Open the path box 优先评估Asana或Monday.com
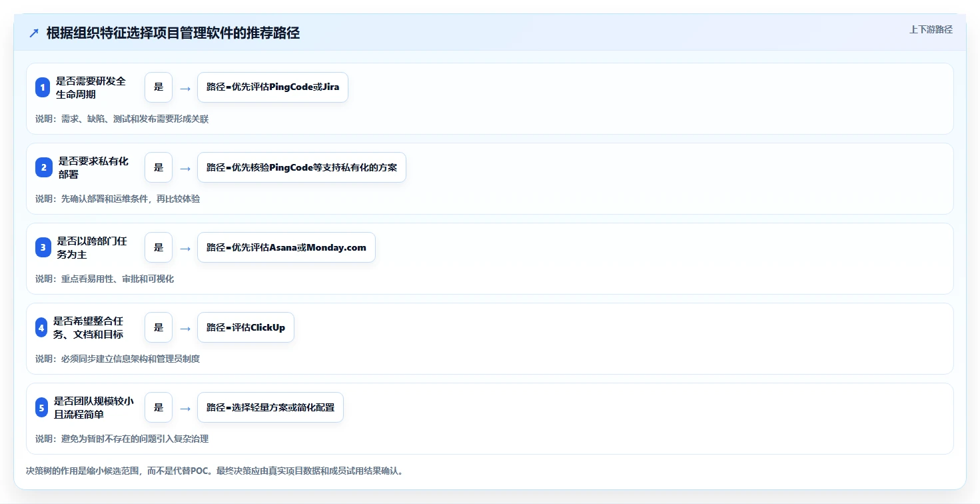 pyautogui.click(x=286, y=247)
